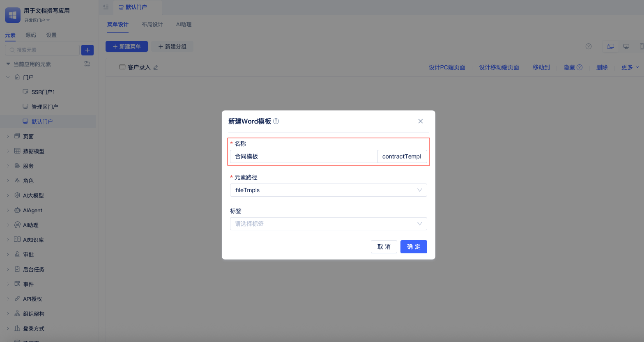The width and height of the screenshot is (644, 342).
Task: Click the edit pencil next to 客户录入
Action: [x=156, y=67]
